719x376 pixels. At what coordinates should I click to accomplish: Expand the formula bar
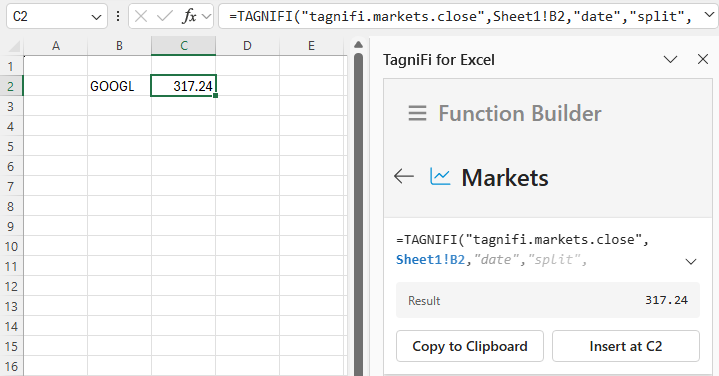point(708,15)
